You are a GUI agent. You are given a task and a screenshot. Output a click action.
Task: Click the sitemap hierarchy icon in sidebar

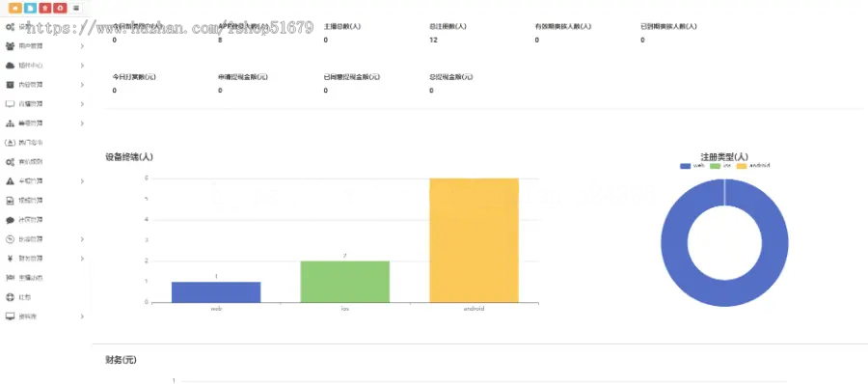point(10,123)
